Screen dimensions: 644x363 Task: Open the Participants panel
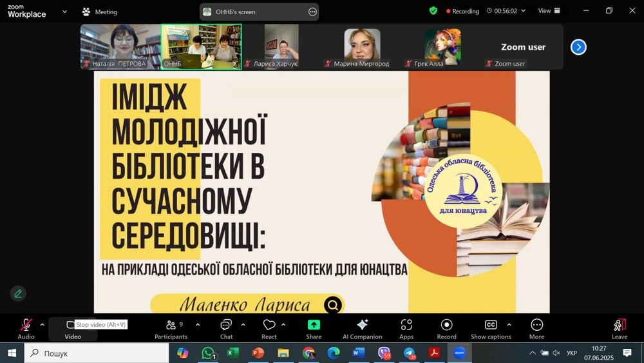click(x=171, y=328)
